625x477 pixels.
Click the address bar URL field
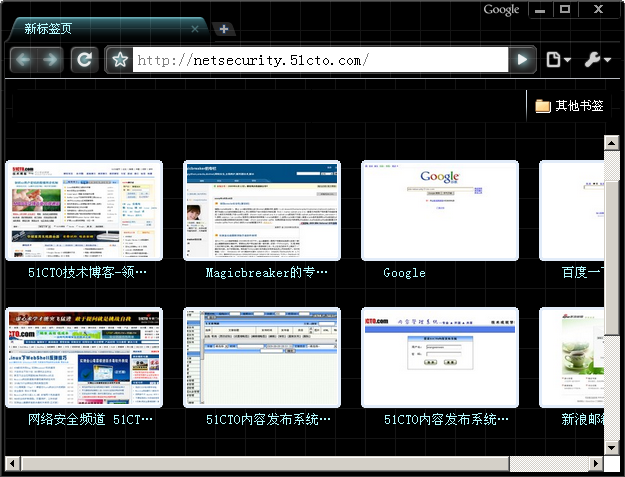pos(320,60)
